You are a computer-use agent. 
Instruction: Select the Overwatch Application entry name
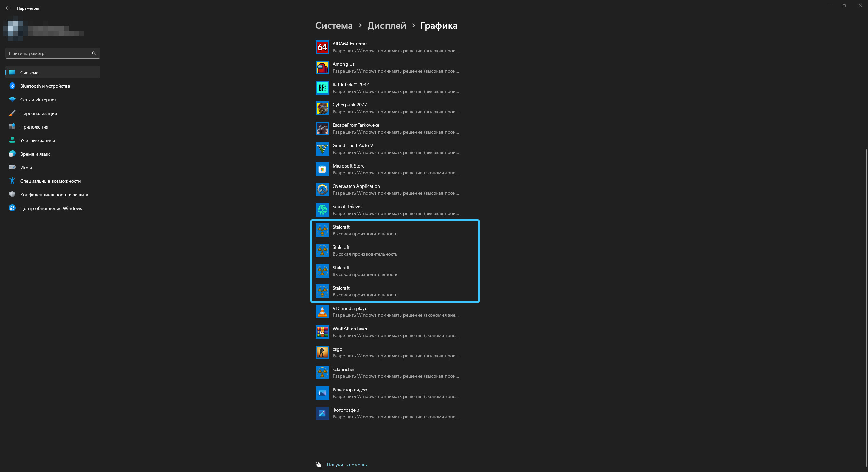click(356, 186)
